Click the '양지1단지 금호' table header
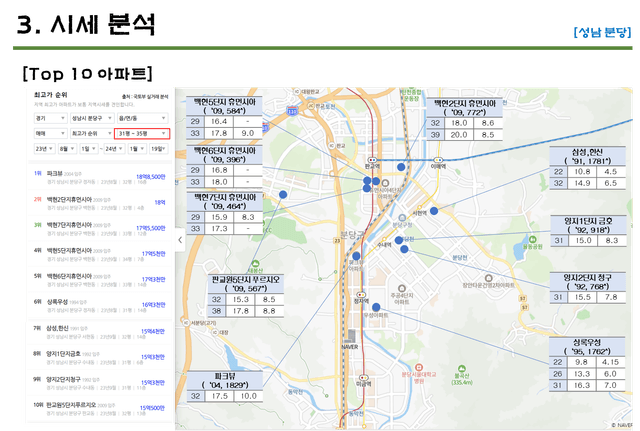640x431 pixels. coord(588,225)
